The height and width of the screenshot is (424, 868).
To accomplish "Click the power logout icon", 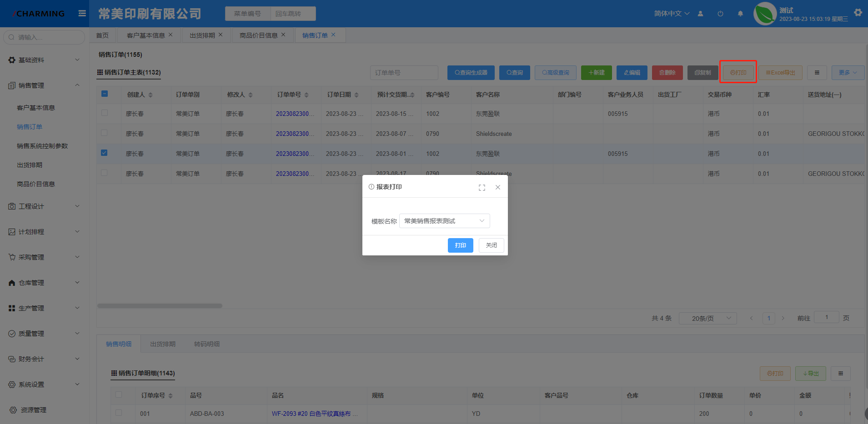I will 720,14.
